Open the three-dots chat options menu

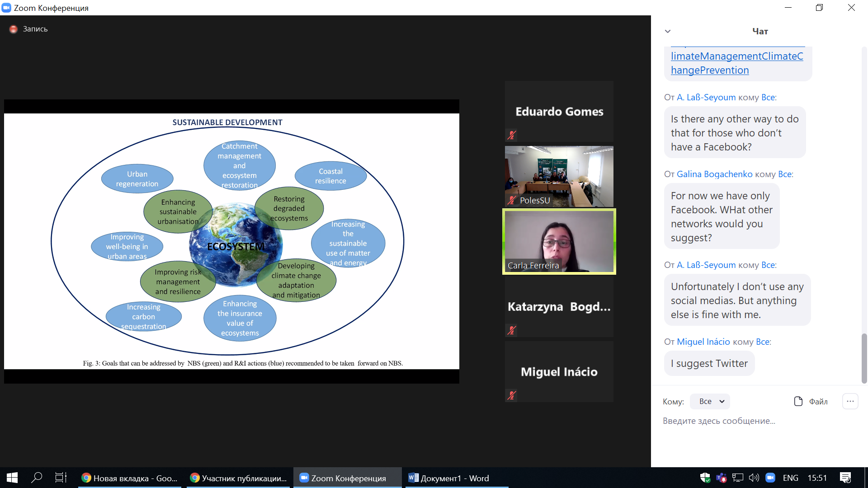(x=850, y=401)
